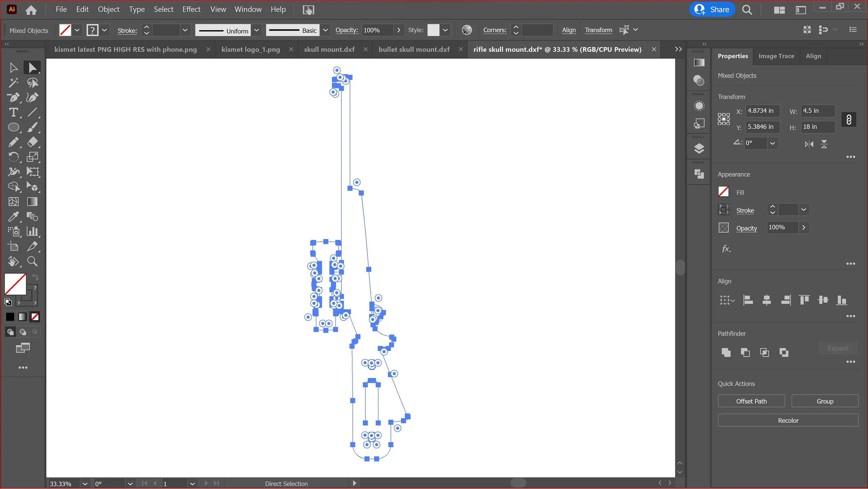
Task: Select the Type tool
Action: click(x=14, y=113)
